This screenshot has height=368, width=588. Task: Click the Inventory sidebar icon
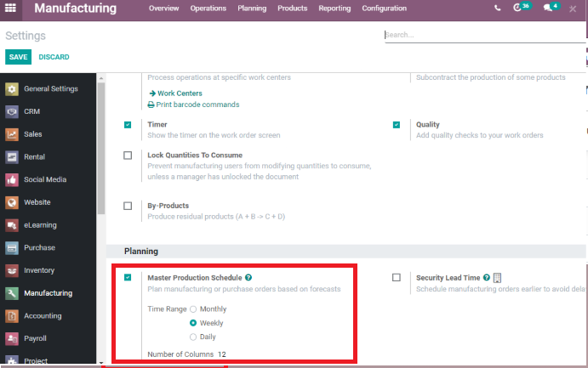[x=12, y=270]
